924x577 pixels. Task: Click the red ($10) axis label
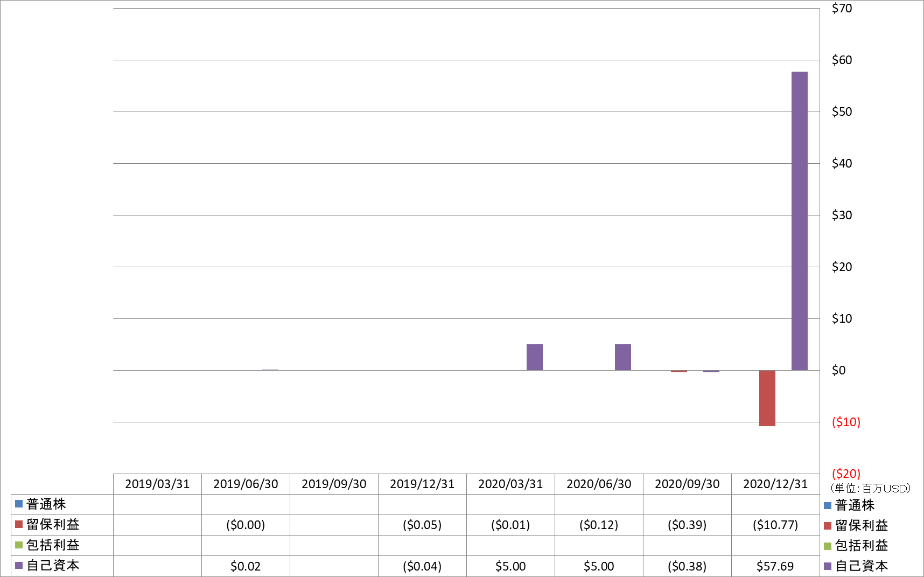[x=846, y=422]
